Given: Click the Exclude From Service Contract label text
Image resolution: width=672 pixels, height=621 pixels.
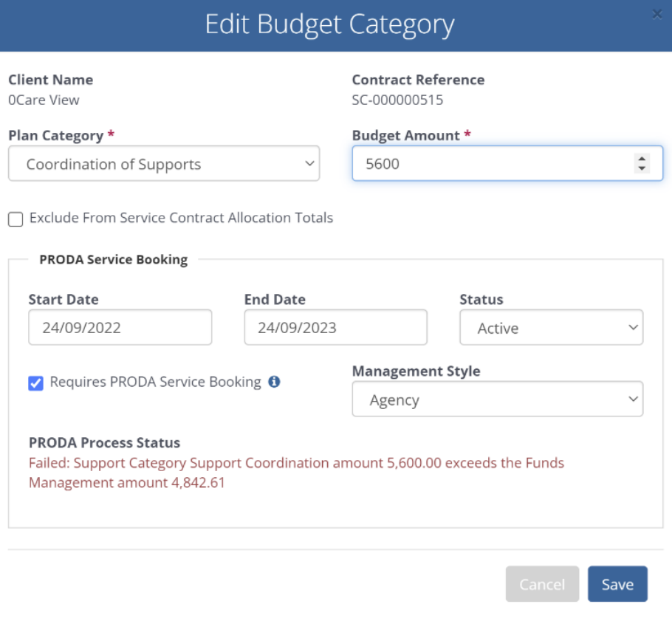Looking at the screenshot, I should pos(181,218).
